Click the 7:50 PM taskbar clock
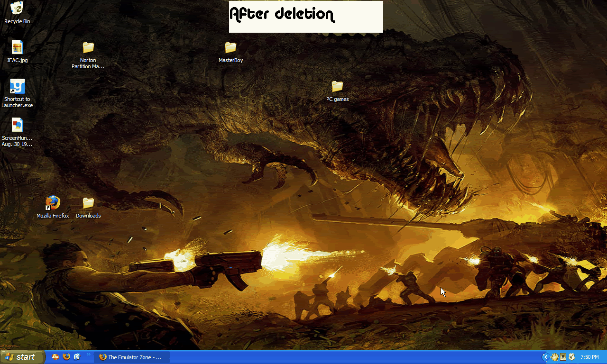The height and width of the screenshot is (364, 607). click(589, 357)
